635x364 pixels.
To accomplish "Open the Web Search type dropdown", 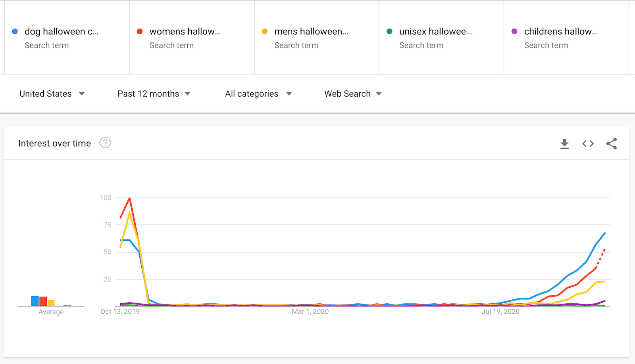I will click(353, 94).
